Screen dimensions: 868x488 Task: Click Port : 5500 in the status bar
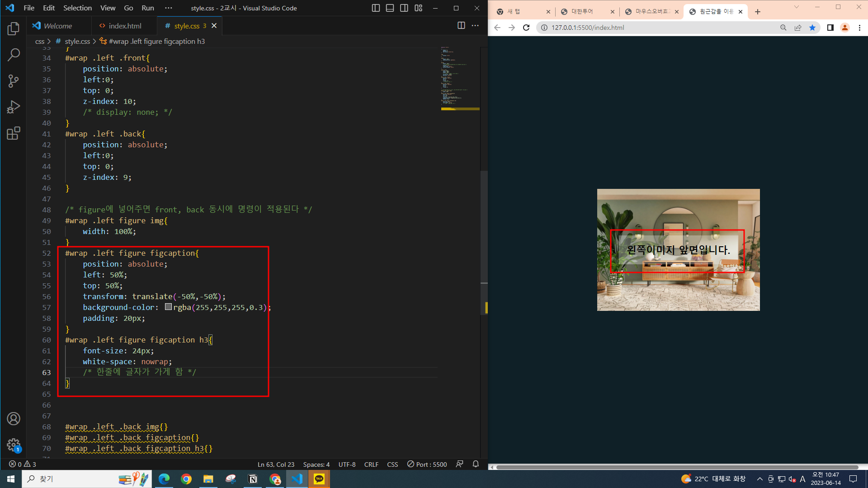(427, 464)
